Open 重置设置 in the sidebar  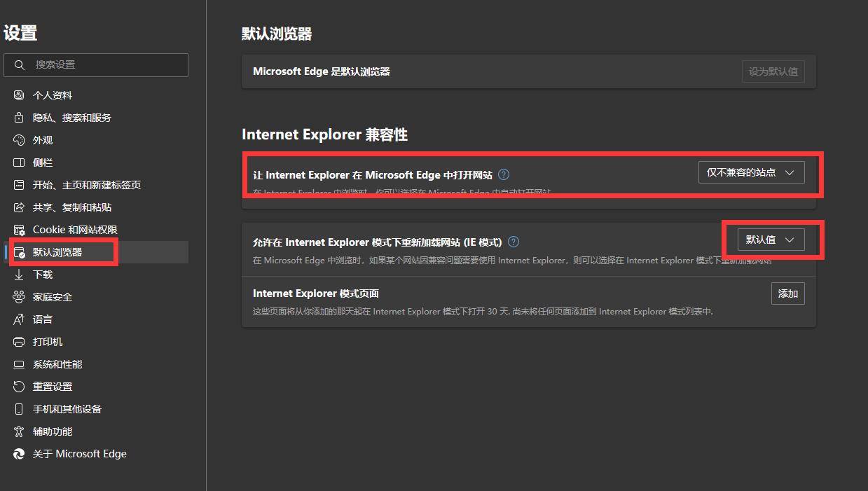[52, 387]
